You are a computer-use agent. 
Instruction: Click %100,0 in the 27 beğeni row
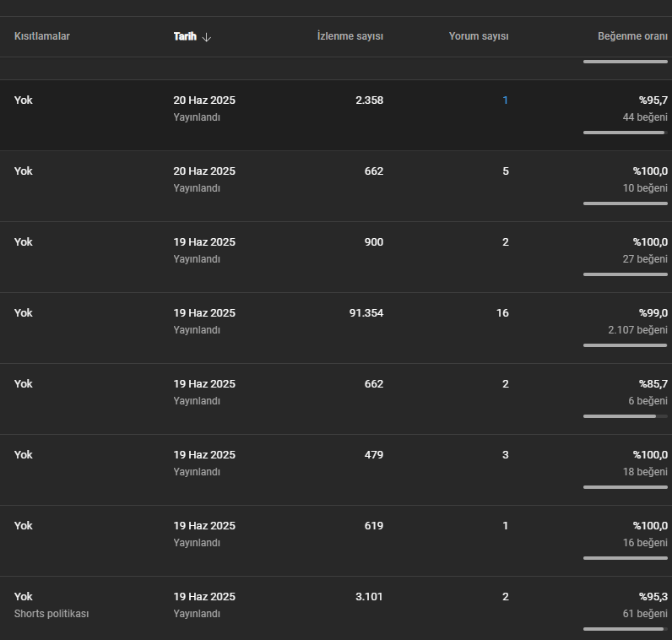click(650, 242)
